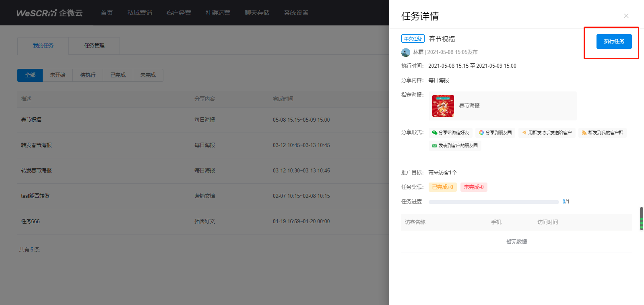Click publisher 林霜's avatar
Image resolution: width=644 pixels, height=305 pixels.
pos(406,52)
